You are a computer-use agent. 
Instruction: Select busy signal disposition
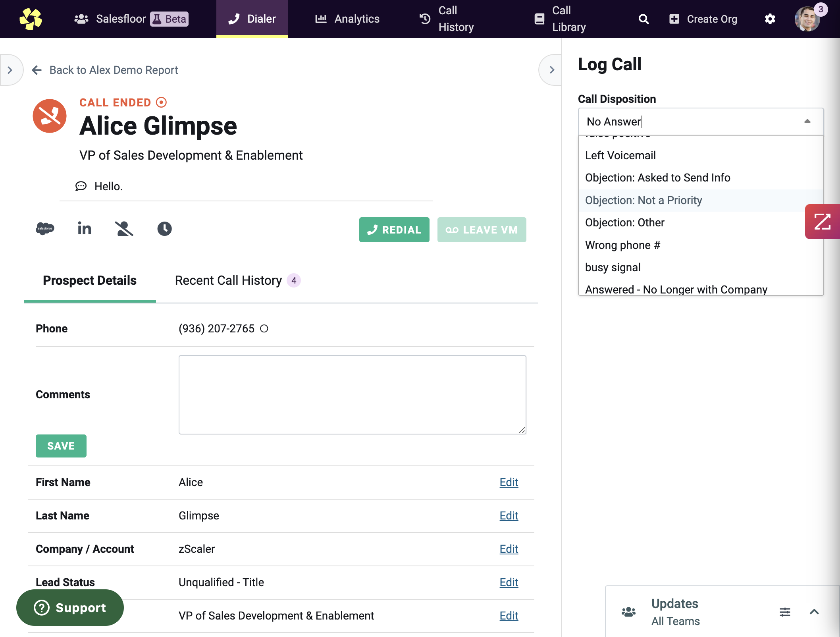point(701,267)
